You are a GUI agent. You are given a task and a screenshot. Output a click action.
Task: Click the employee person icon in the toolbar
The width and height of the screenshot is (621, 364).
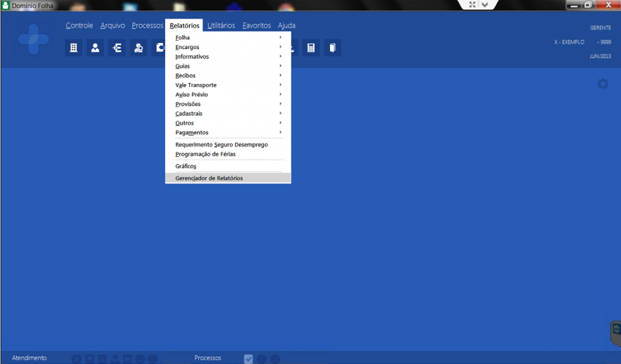95,48
